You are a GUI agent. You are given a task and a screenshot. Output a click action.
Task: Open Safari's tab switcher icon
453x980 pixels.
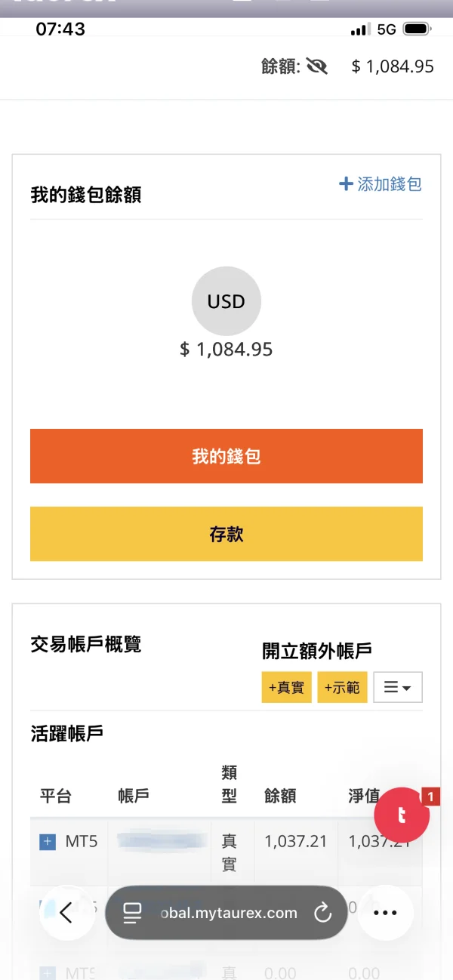pos(132,912)
